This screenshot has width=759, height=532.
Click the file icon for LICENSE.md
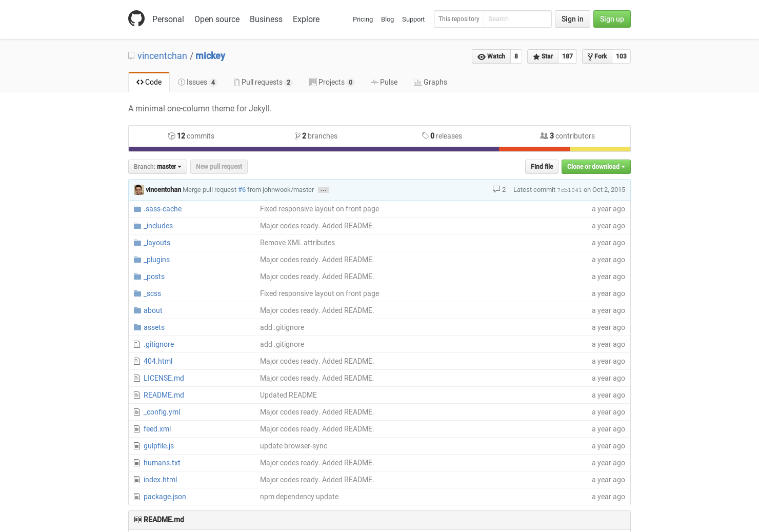[137, 378]
